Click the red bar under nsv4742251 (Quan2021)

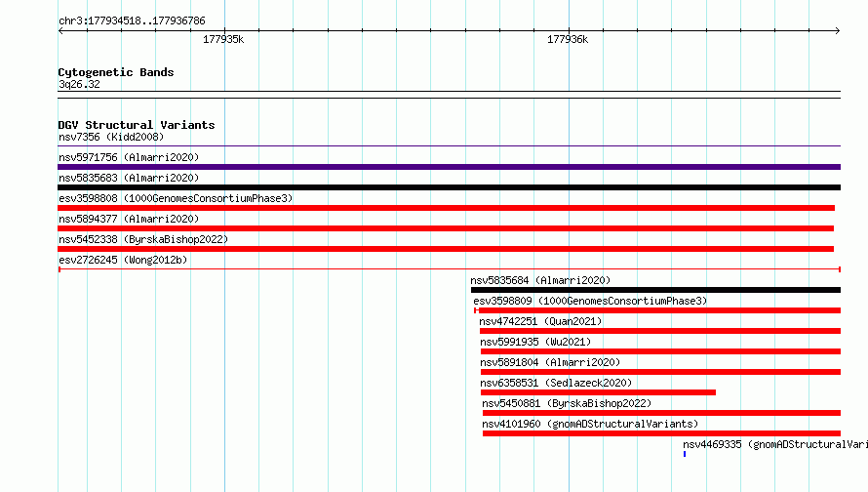click(660, 331)
